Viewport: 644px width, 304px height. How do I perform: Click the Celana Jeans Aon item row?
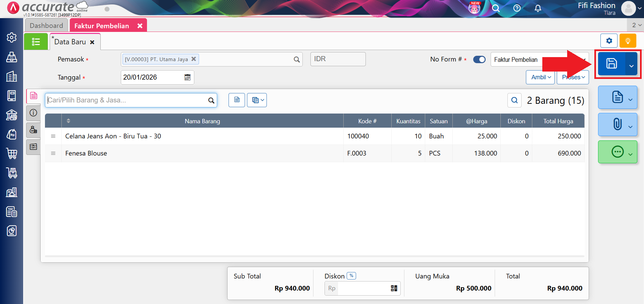tap(201, 136)
